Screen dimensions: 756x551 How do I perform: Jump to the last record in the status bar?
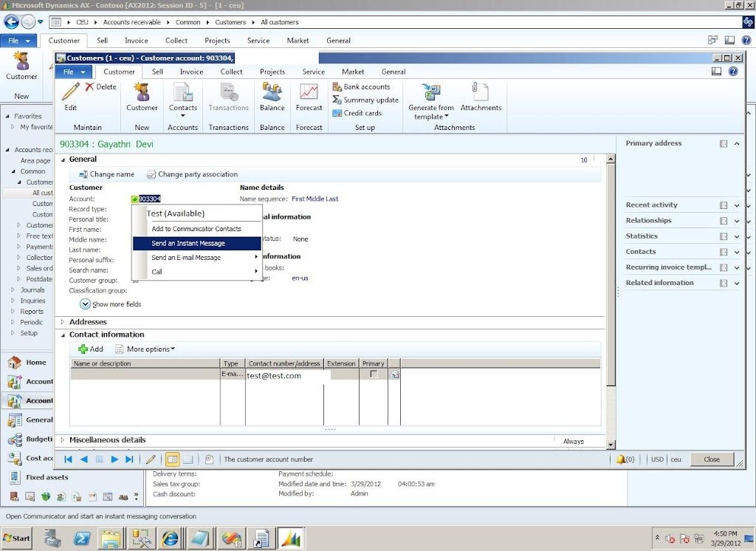pyautogui.click(x=129, y=459)
